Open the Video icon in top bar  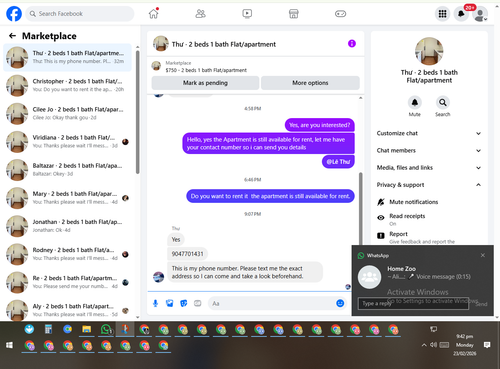tap(247, 14)
